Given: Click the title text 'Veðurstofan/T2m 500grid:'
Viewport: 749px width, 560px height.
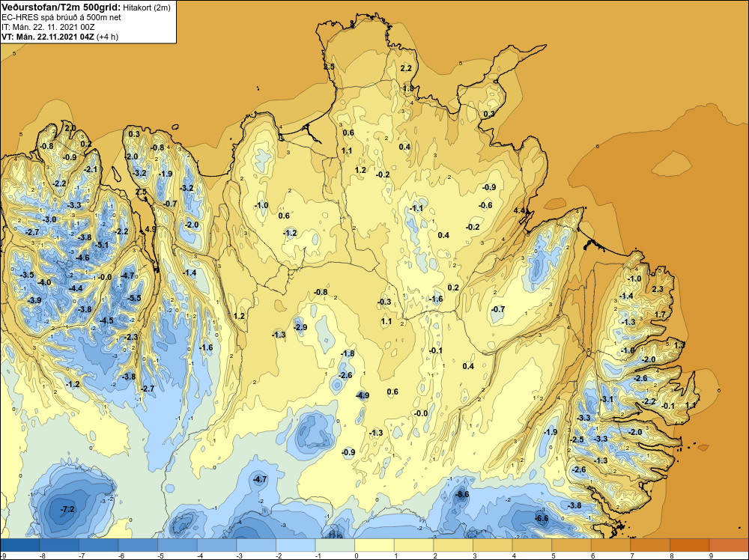Looking at the screenshot, I should (x=61, y=7).
